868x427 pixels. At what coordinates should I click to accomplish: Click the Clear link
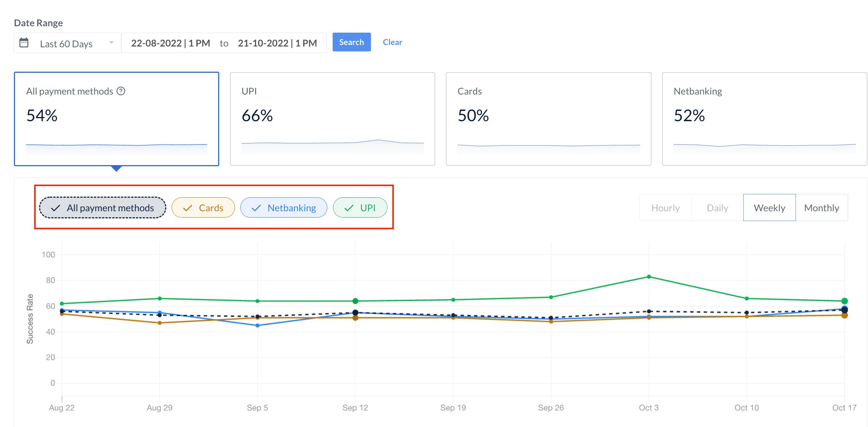click(x=392, y=42)
